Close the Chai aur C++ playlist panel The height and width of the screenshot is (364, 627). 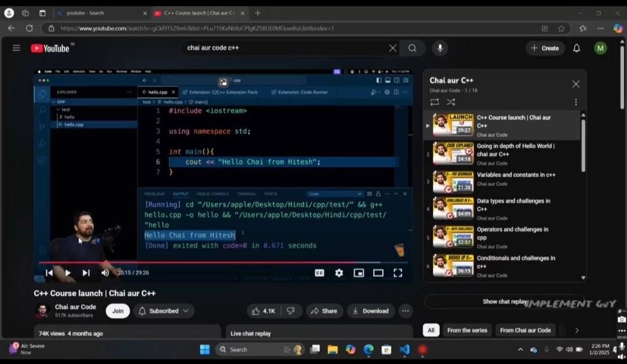(575, 84)
